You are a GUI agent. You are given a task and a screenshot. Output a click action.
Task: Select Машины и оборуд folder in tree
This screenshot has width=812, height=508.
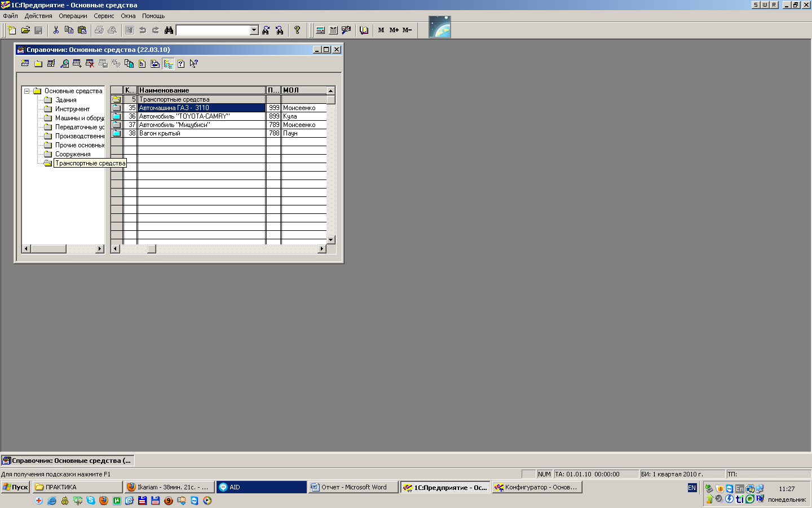(80, 118)
